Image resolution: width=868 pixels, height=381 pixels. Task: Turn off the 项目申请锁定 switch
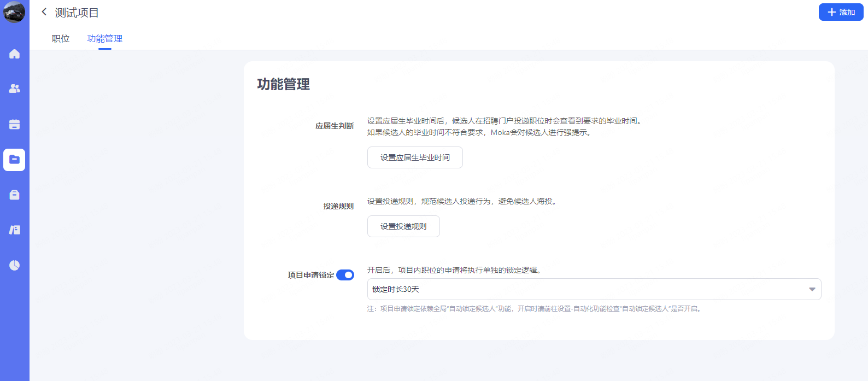(x=345, y=275)
